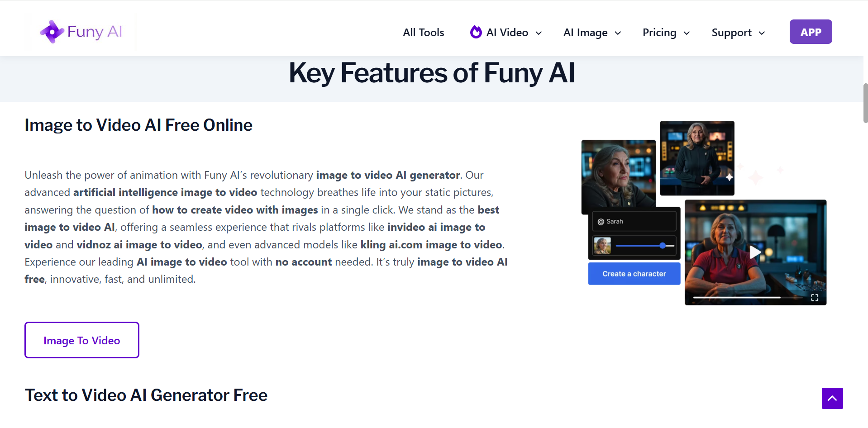Viewport: 868px width, 428px height.
Task: Click the page vertical scrollbar thumb
Action: [865, 103]
